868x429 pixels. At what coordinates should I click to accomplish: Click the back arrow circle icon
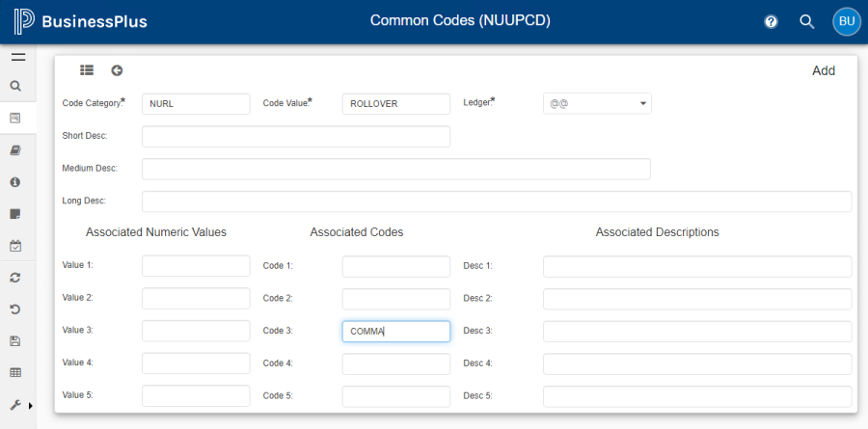[117, 70]
